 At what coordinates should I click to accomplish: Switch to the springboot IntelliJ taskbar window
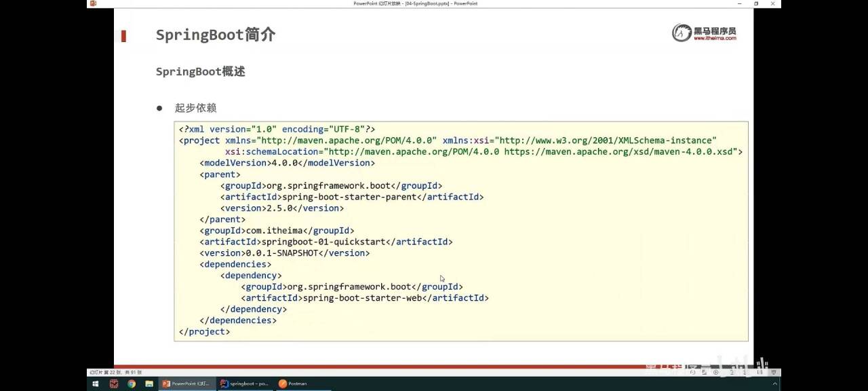pyautogui.click(x=245, y=384)
